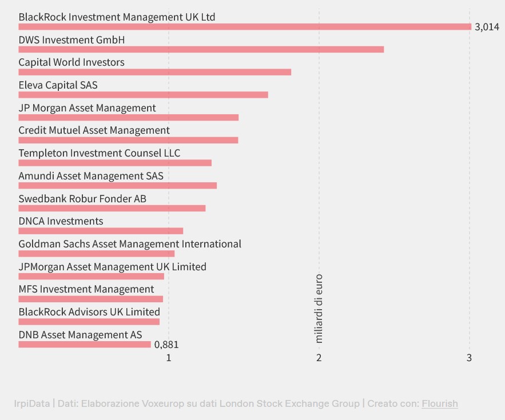Click the 0,881 value label
Image resolution: width=505 pixels, height=420 pixels.
click(x=166, y=345)
